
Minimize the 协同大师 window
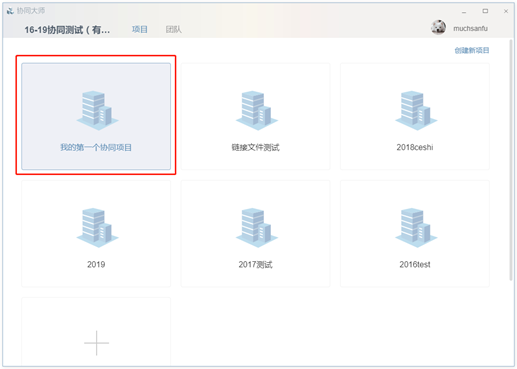pyautogui.click(x=464, y=12)
